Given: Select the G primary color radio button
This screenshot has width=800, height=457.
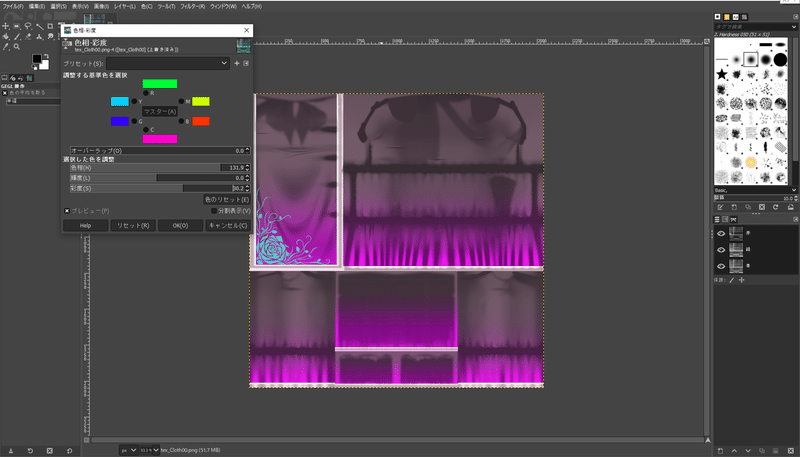Looking at the screenshot, I should click(x=134, y=121).
